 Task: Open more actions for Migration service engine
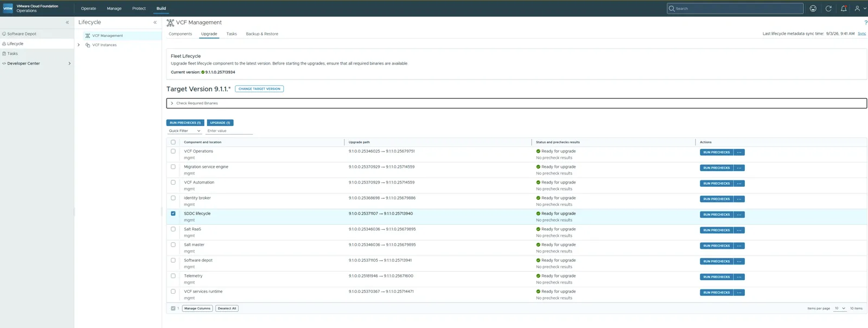click(739, 168)
